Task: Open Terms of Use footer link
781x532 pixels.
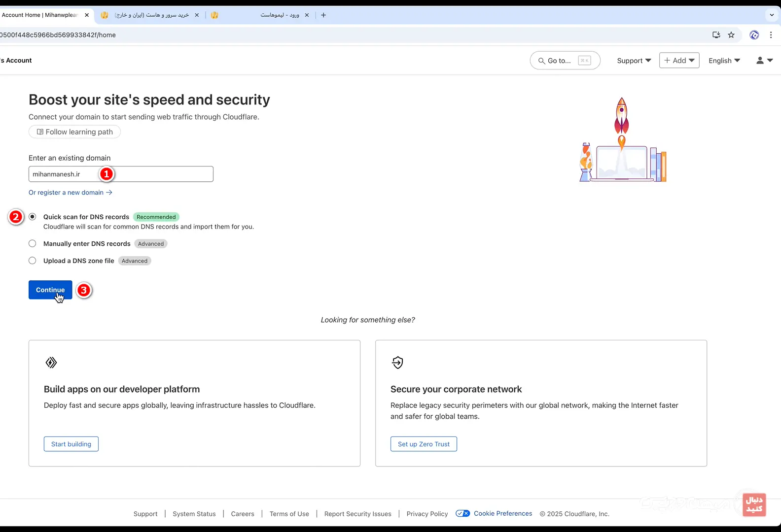Action: pos(289,514)
